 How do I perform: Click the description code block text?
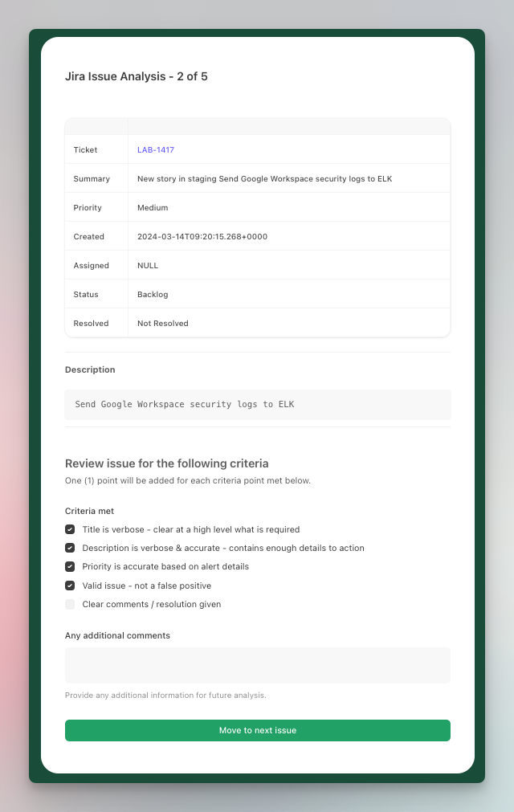(185, 405)
